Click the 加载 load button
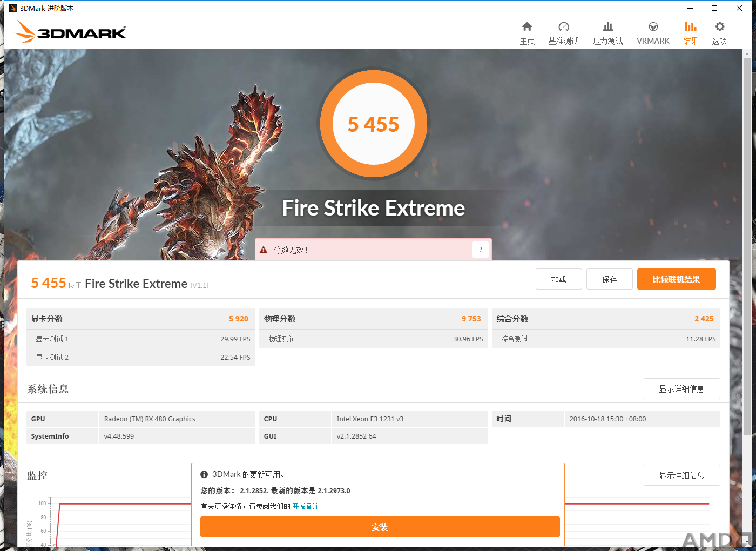Viewport: 756px width, 551px height. pos(559,279)
